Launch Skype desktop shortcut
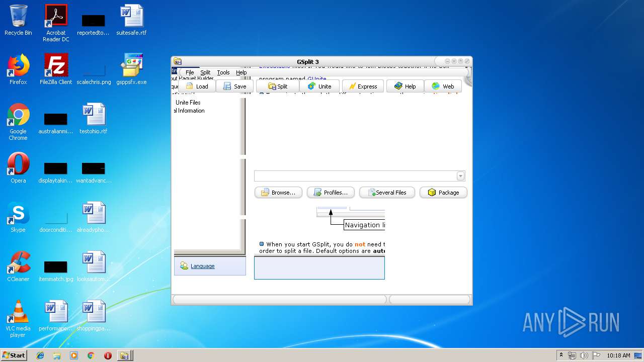The width and height of the screenshot is (644, 362). pos(18,217)
